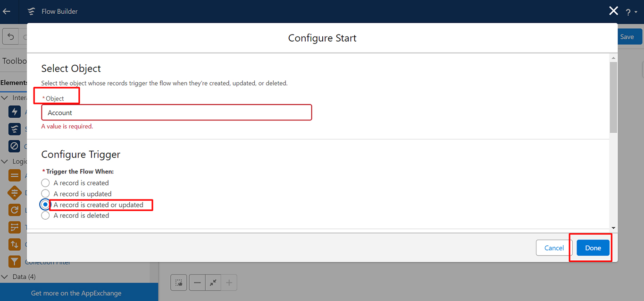Click the Trigger the Flow When label

pyautogui.click(x=80, y=172)
